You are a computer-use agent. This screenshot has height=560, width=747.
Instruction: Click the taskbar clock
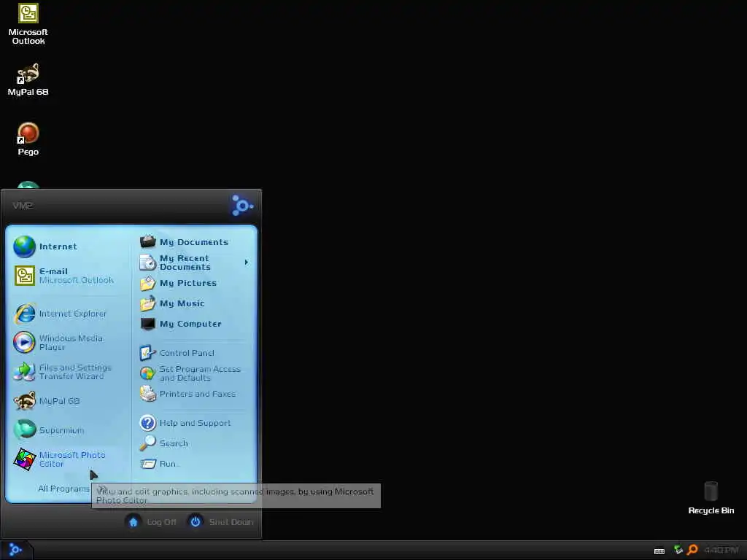pos(721,550)
